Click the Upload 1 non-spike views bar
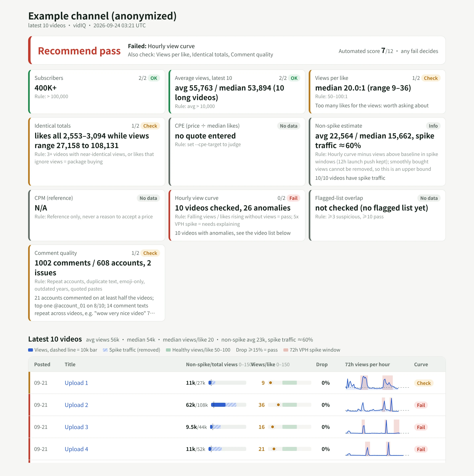Image resolution: width=474 pixels, height=476 pixels. tap(227, 383)
